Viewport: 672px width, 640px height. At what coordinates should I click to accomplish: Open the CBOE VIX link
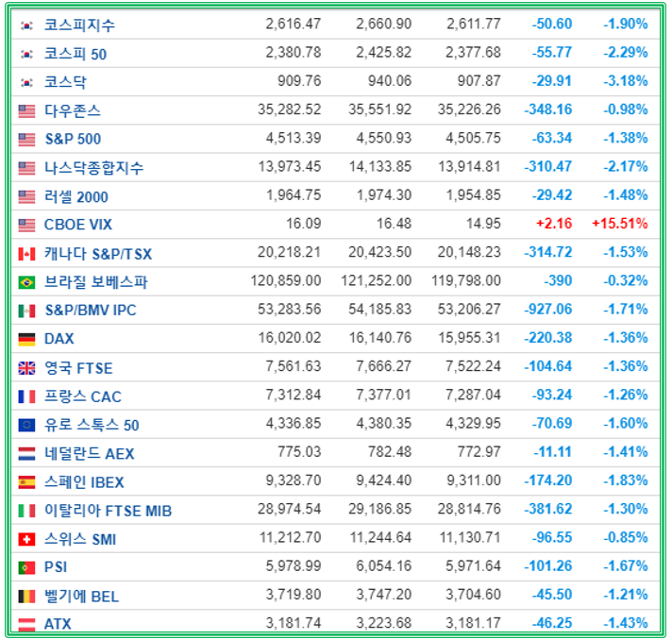[x=78, y=225]
